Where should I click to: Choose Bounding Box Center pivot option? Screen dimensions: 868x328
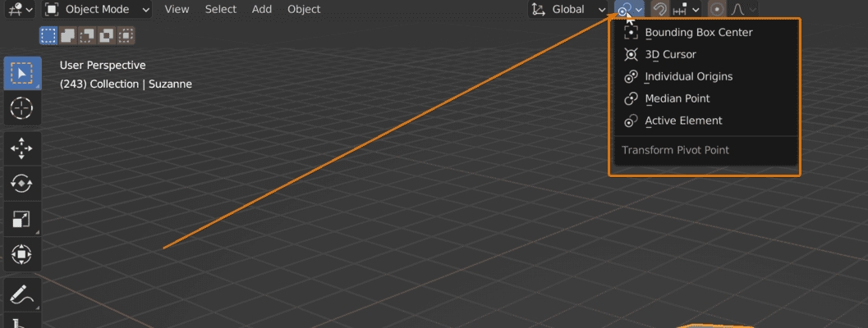coord(698,33)
